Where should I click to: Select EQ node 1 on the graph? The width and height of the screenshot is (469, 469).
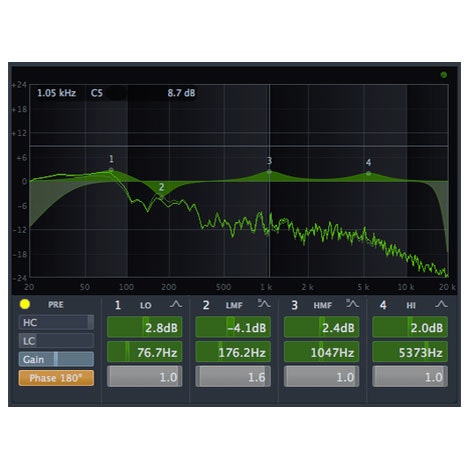(x=111, y=170)
